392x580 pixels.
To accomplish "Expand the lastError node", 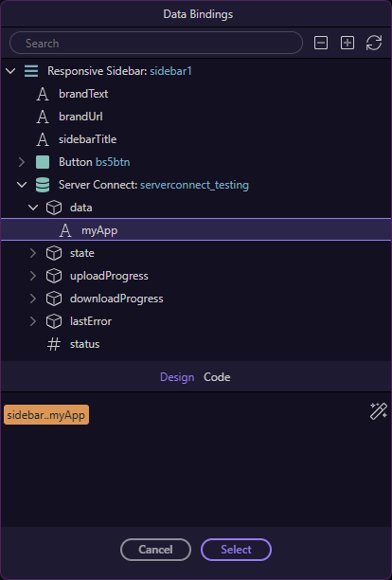I will [33, 321].
